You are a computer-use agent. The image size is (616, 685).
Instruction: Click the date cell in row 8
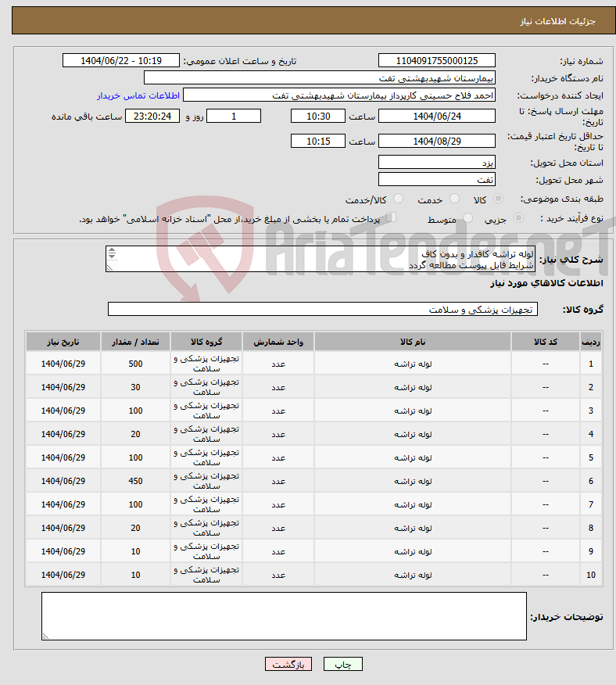click(x=63, y=528)
